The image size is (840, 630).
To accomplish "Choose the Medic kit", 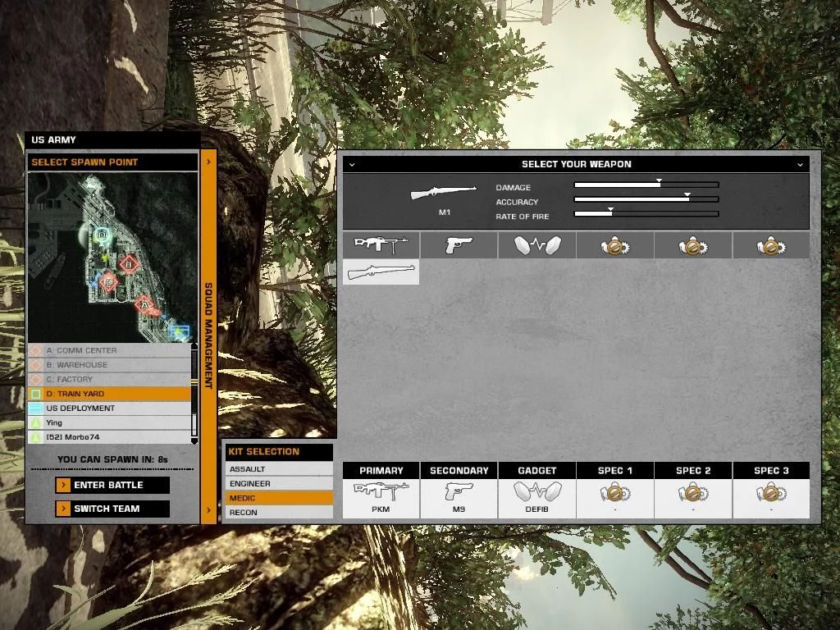I will [279, 498].
